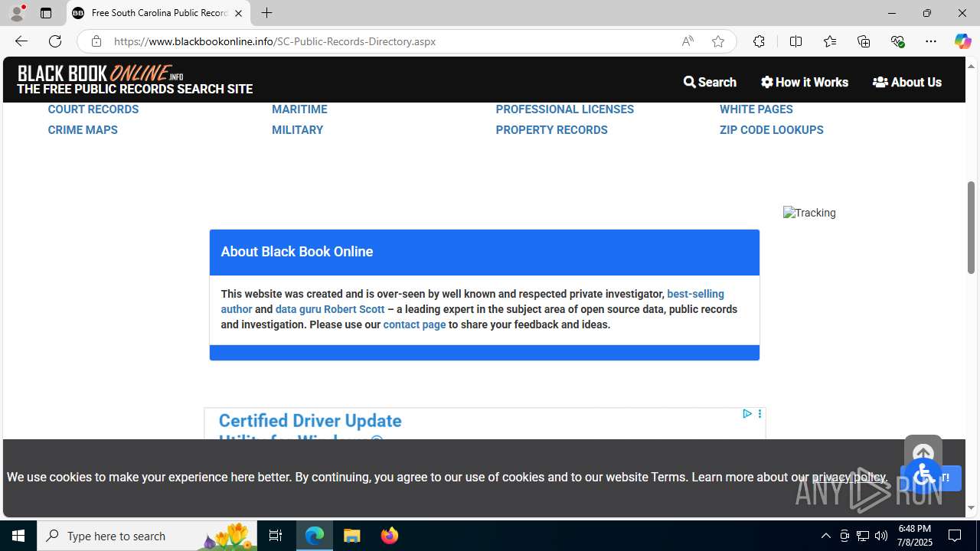
Task: Open Task View on taskbar
Action: pyautogui.click(x=276, y=536)
